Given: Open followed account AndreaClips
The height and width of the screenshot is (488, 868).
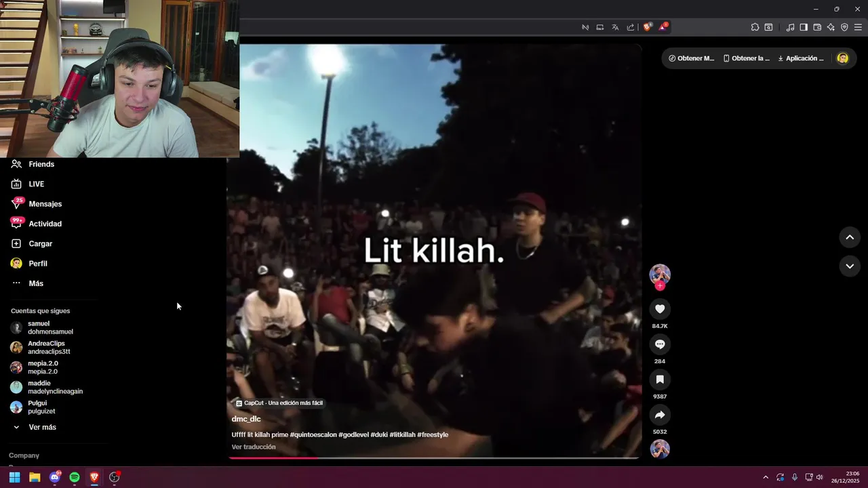Looking at the screenshot, I should (x=41, y=348).
